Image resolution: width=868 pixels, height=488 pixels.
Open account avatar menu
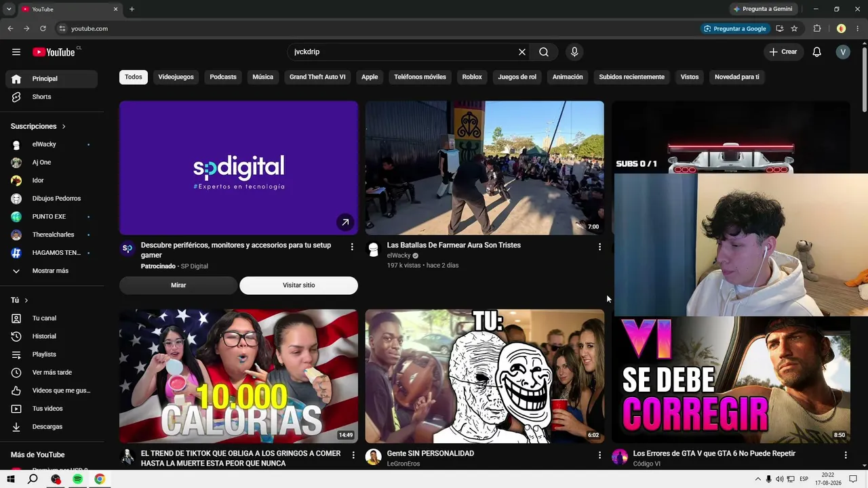click(843, 52)
